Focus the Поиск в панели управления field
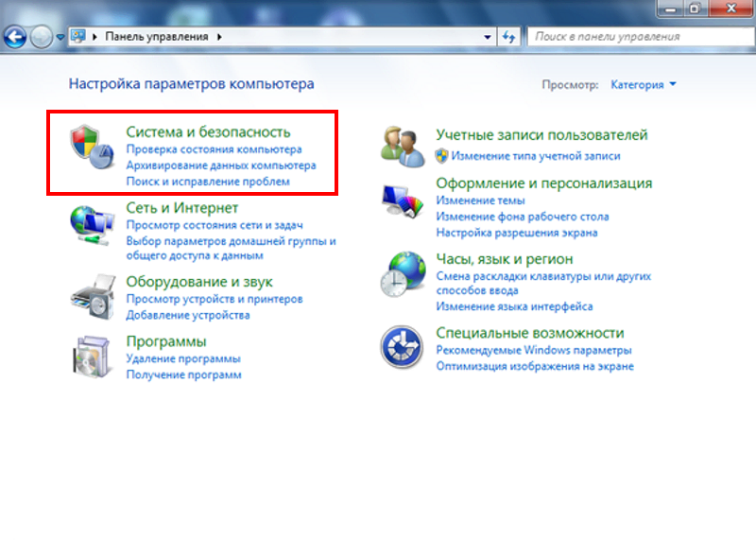This screenshot has height=540, width=756. (641, 37)
